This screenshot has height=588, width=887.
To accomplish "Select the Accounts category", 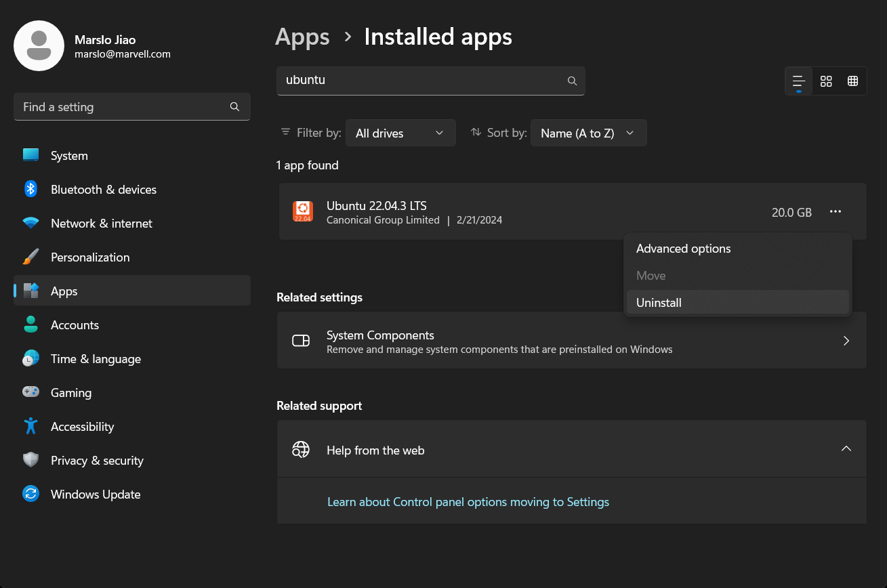I will coord(132,324).
